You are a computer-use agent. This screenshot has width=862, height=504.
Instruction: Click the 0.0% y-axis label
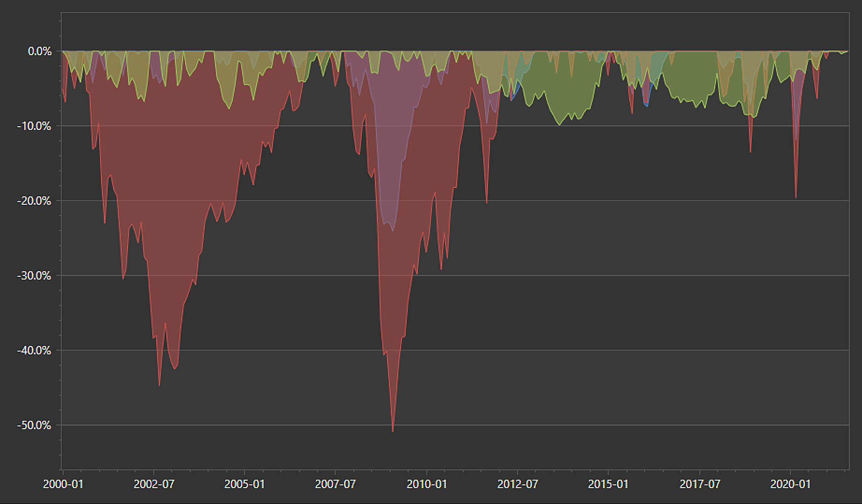39,51
